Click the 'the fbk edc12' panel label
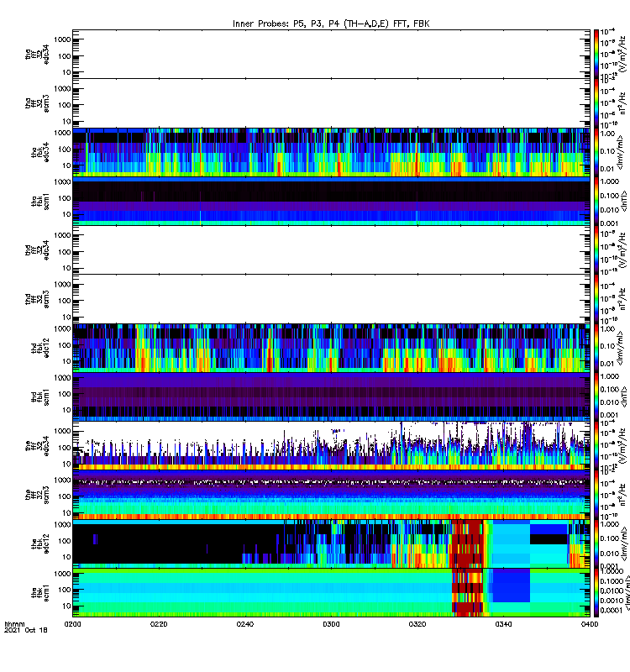Screen dimensions: 630x672 pos(40,543)
